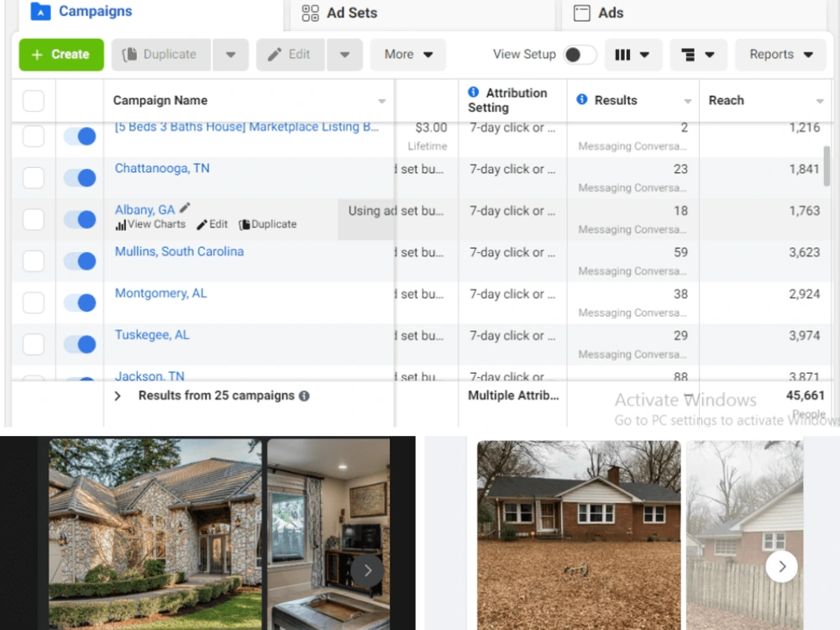
Task: Check the Montgomery, AL row checkbox
Action: pos(34,302)
